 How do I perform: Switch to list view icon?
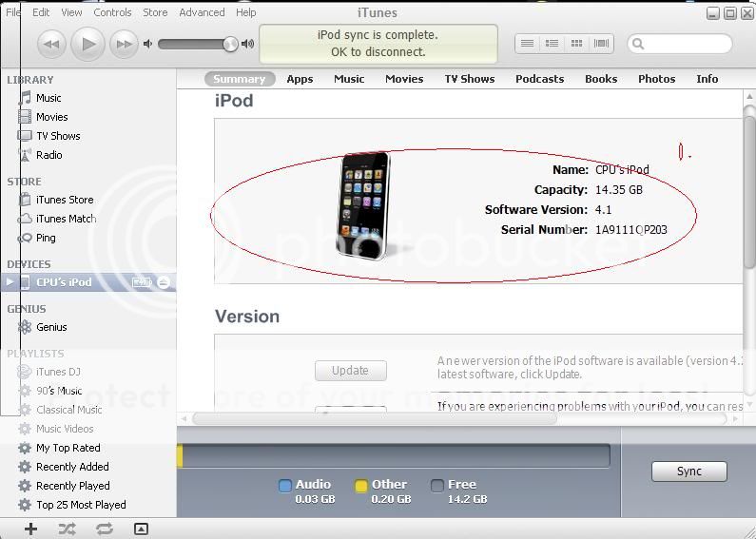[528, 44]
